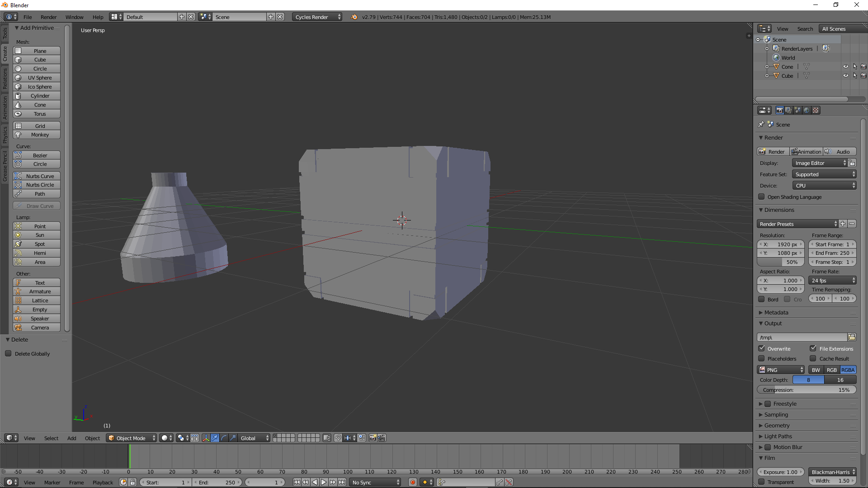Enable the Open Shading Language checkbox

point(761,197)
